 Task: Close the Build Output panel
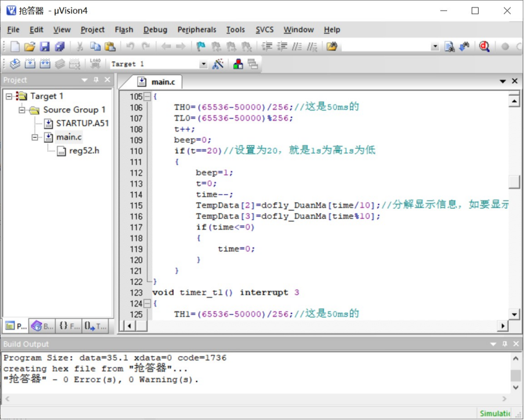(x=516, y=344)
